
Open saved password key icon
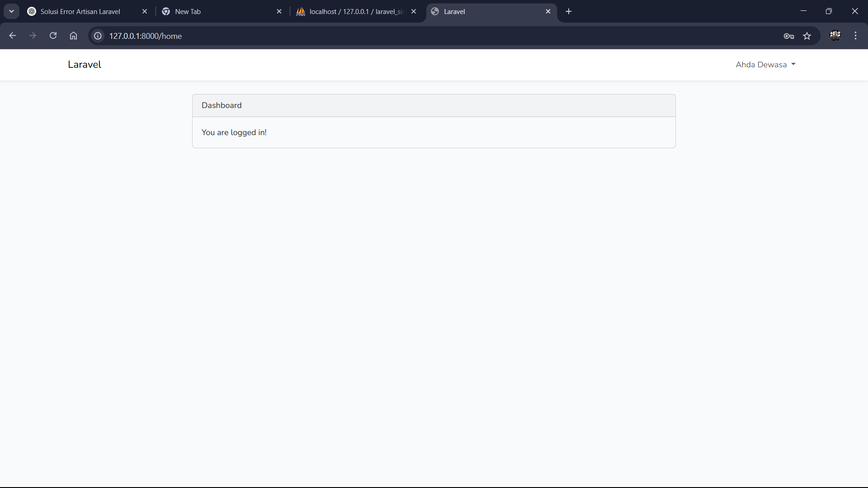(788, 36)
